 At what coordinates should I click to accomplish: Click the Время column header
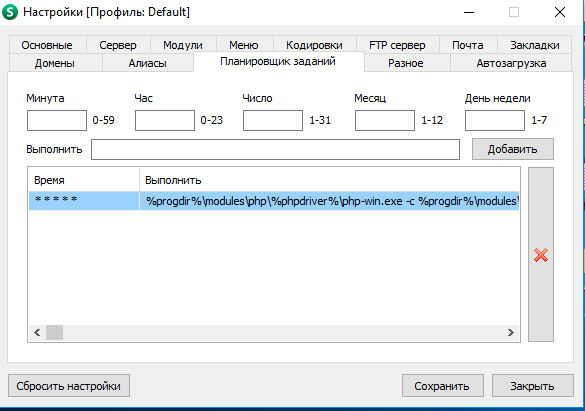84,180
